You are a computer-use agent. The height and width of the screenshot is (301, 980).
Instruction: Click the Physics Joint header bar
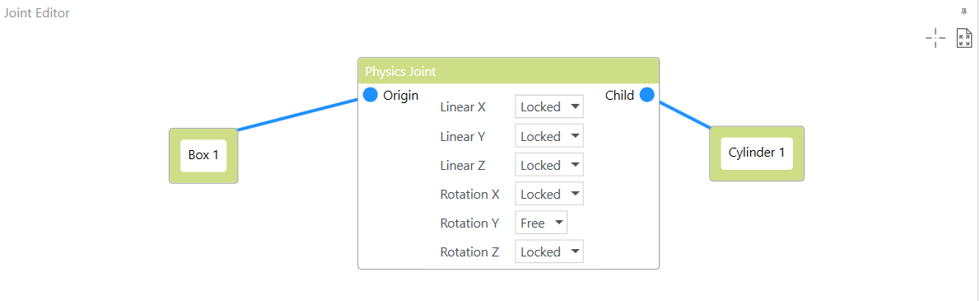(508, 72)
